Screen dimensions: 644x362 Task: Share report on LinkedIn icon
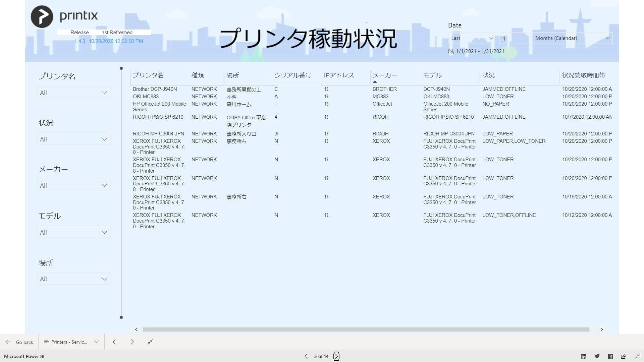(584, 356)
